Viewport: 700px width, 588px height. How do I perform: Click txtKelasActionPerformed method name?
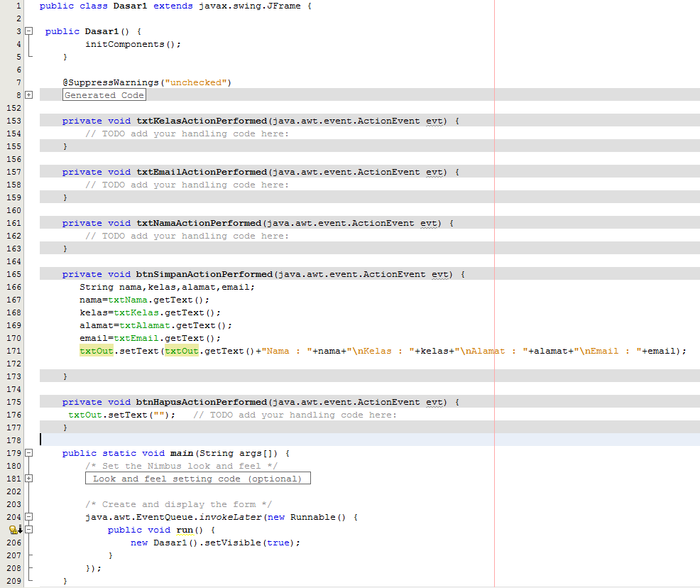point(202,121)
